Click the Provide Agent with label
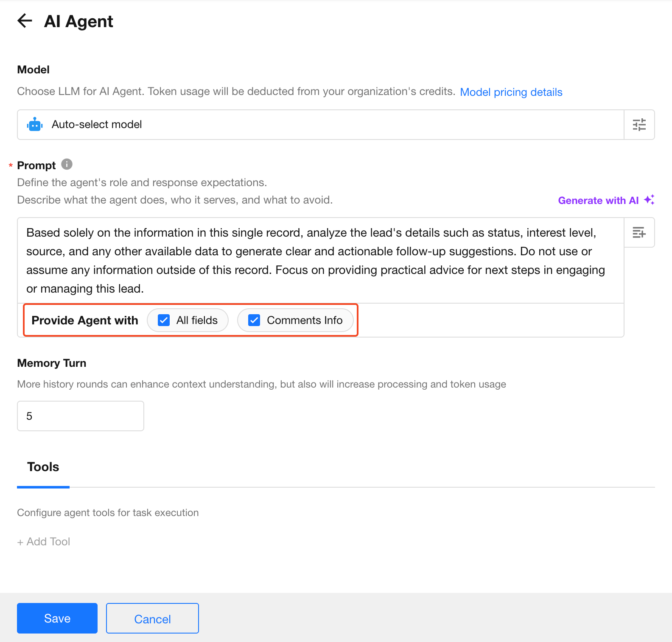Screen dimensions: 672x642 85,321
